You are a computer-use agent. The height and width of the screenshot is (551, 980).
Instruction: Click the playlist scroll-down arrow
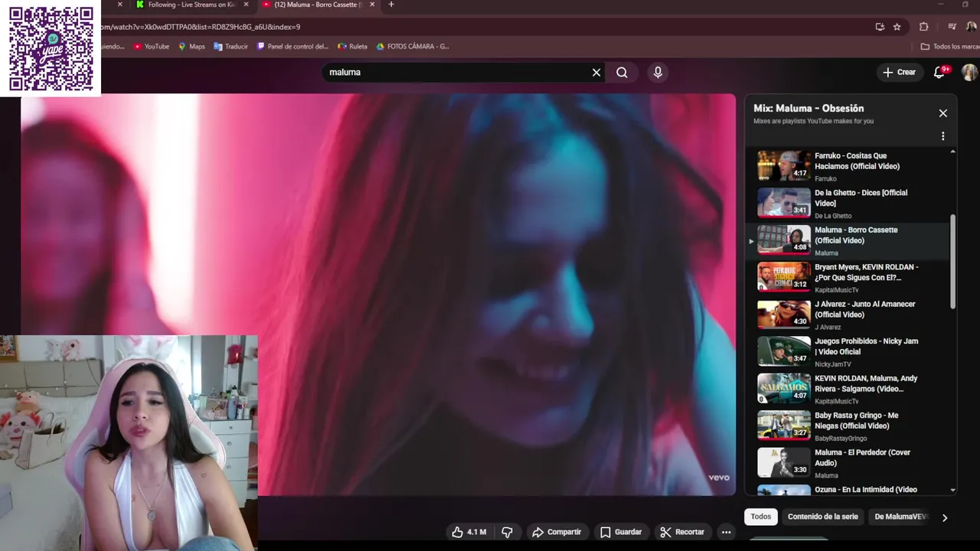point(953,490)
